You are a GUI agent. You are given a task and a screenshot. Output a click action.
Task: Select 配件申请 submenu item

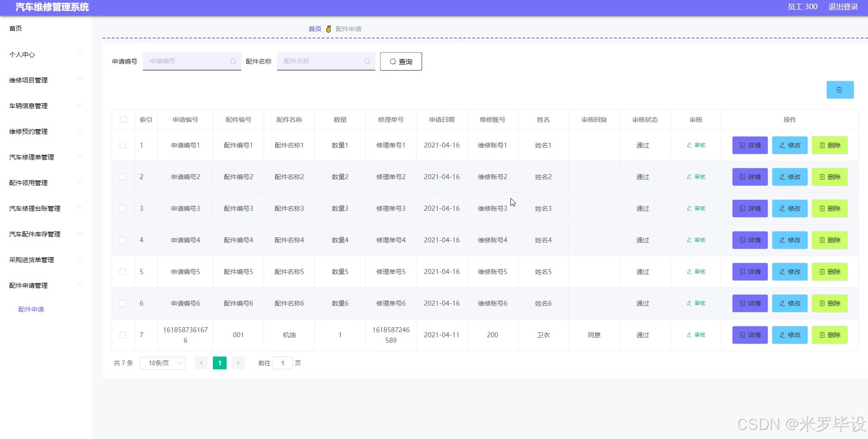point(31,309)
